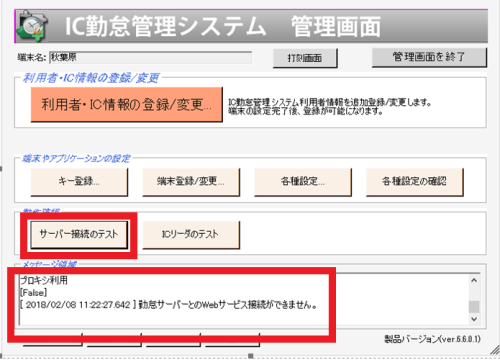This screenshot has height=360, width=500.
Task: Click the 端末名: label
Action: [32, 57]
